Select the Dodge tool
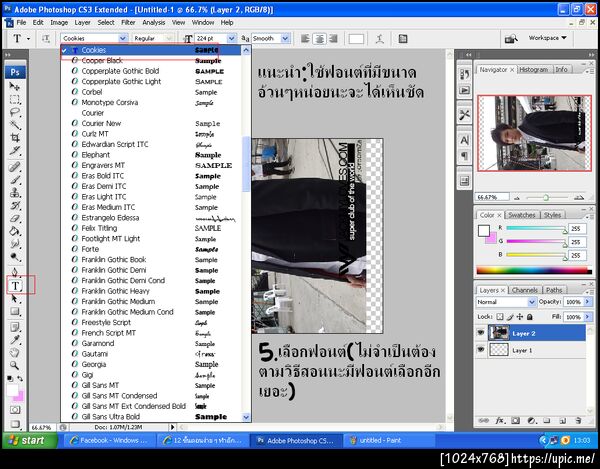The width and height of the screenshot is (600, 469). (15, 257)
